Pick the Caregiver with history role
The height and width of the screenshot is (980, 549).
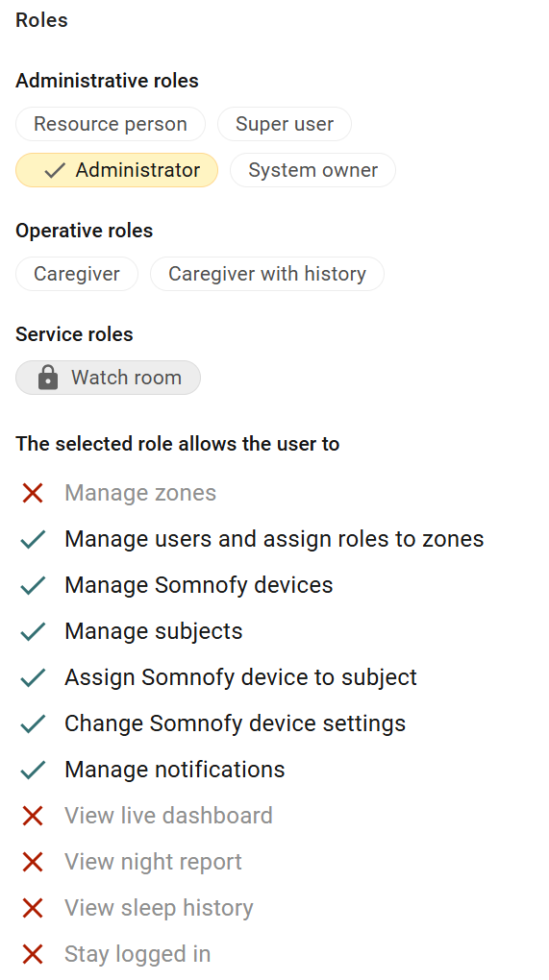(x=267, y=274)
